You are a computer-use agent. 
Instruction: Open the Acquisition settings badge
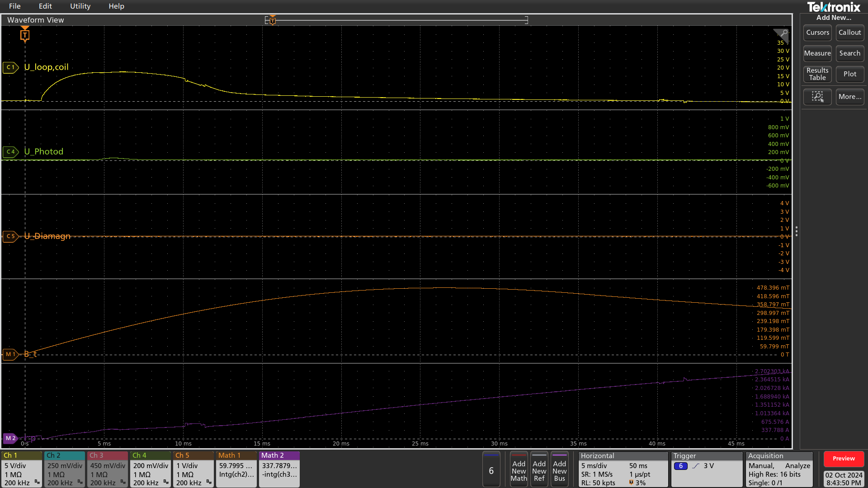pyautogui.click(x=779, y=469)
